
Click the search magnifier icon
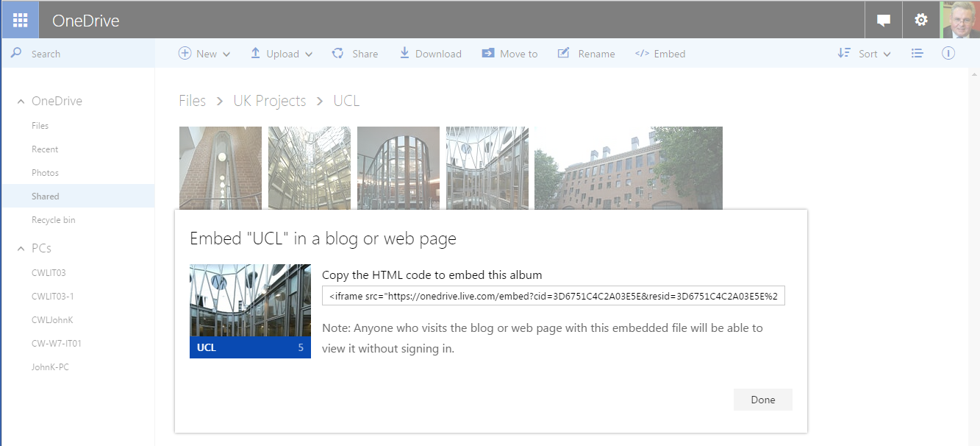pyautogui.click(x=16, y=54)
